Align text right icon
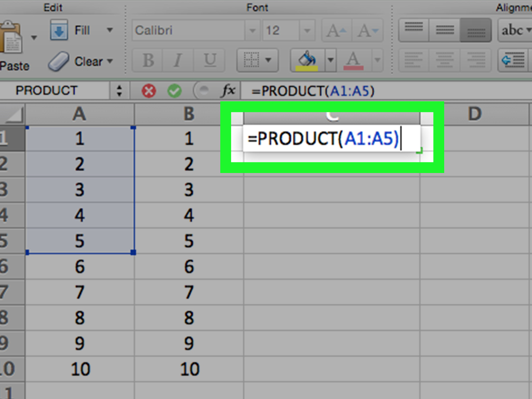The width and height of the screenshot is (532, 399). click(476, 60)
